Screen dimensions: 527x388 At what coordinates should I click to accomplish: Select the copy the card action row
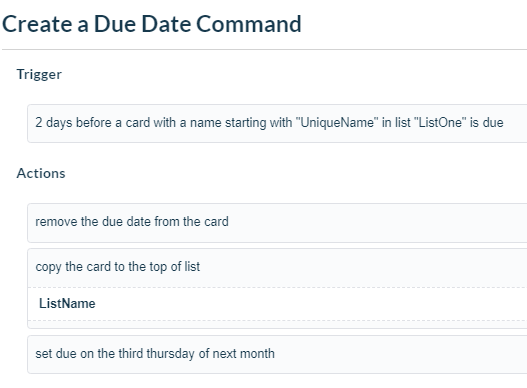(x=277, y=268)
